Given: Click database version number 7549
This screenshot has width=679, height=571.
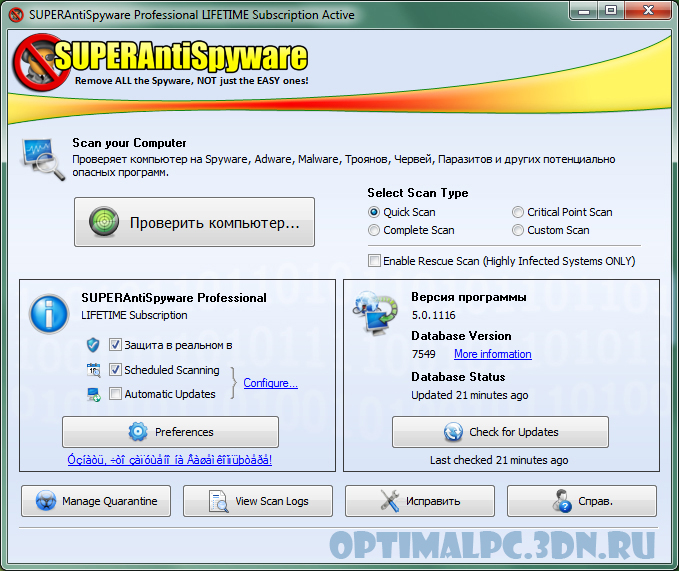Looking at the screenshot, I should [424, 354].
